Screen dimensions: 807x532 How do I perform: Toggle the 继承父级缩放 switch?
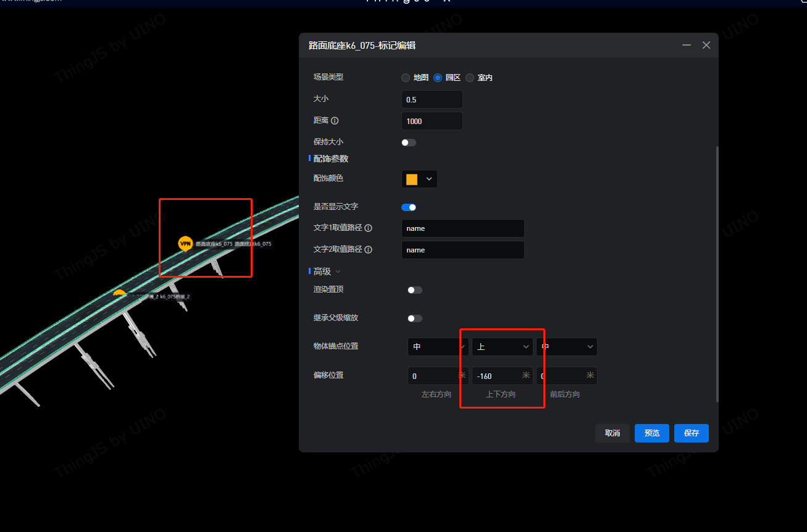(415, 318)
